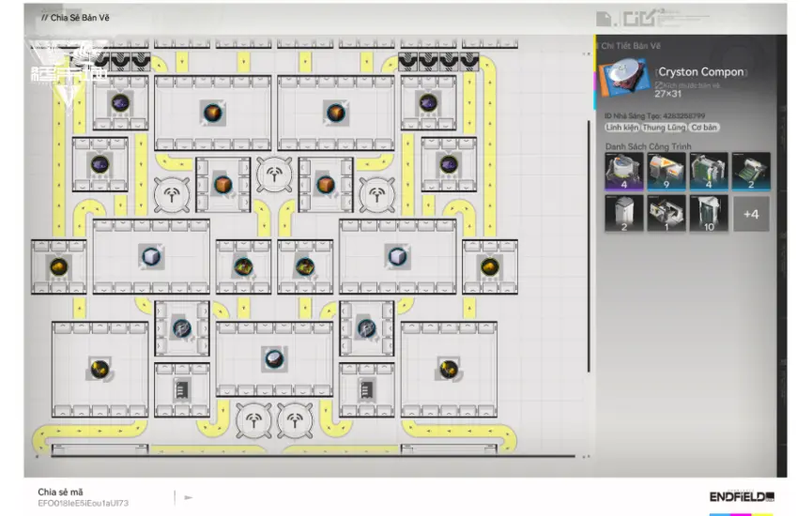812x516 pixels.
Task: Click the left power pylon at the bottom
Action: 253,420
